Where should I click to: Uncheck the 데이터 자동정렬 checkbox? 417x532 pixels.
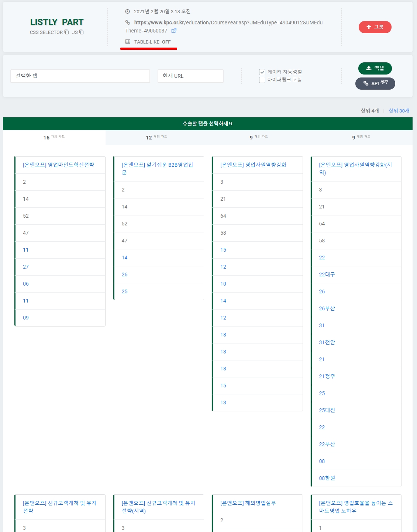pyautogui.click(x=262, y=72)
